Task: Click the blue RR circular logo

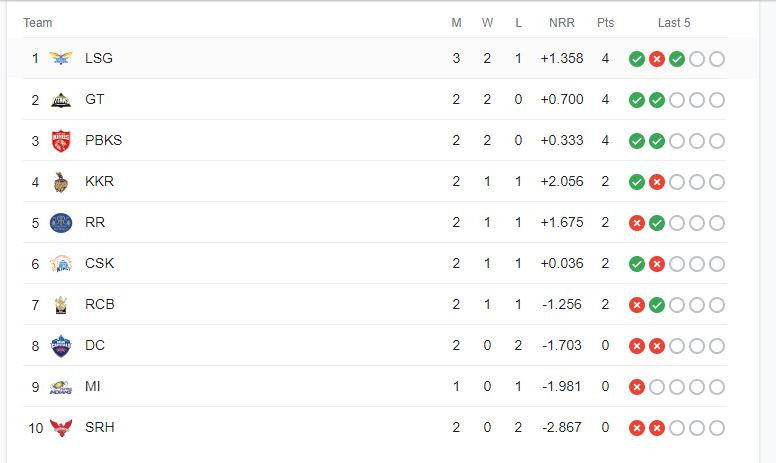Action: click(61, 223)
